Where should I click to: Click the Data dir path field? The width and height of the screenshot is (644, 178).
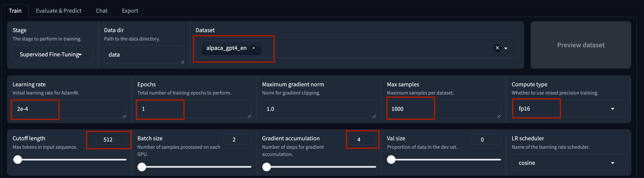pyautogui.click(x=144, y=55)
